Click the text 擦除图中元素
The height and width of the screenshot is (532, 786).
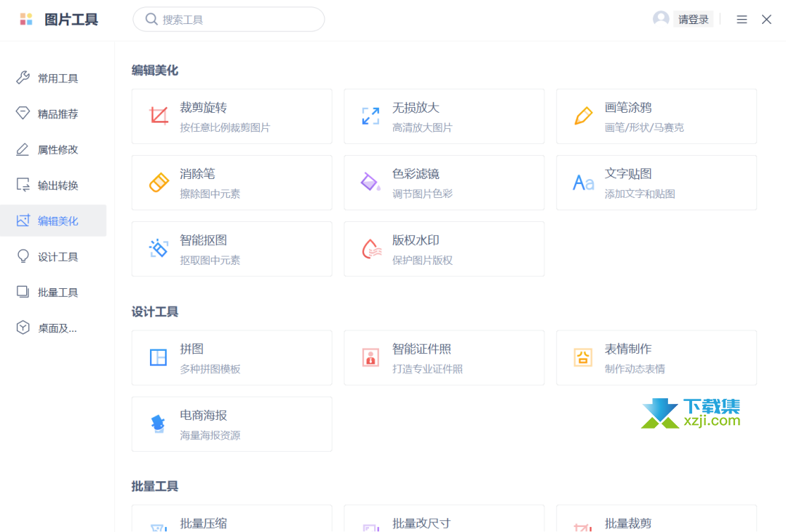210,194
